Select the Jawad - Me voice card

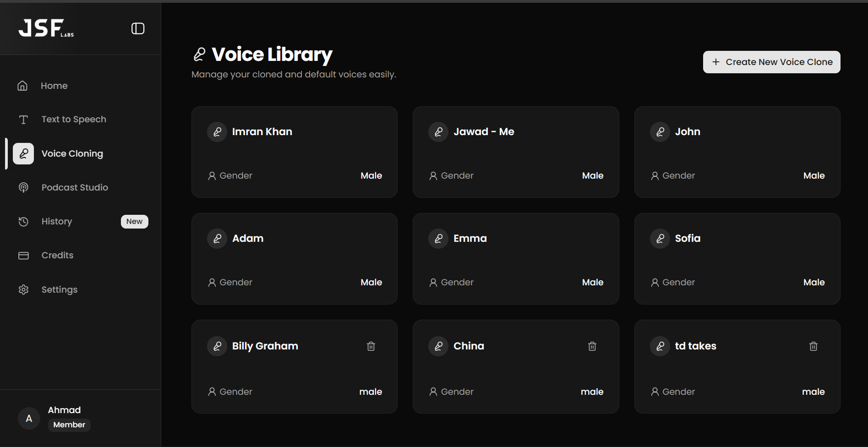point(515,152)
